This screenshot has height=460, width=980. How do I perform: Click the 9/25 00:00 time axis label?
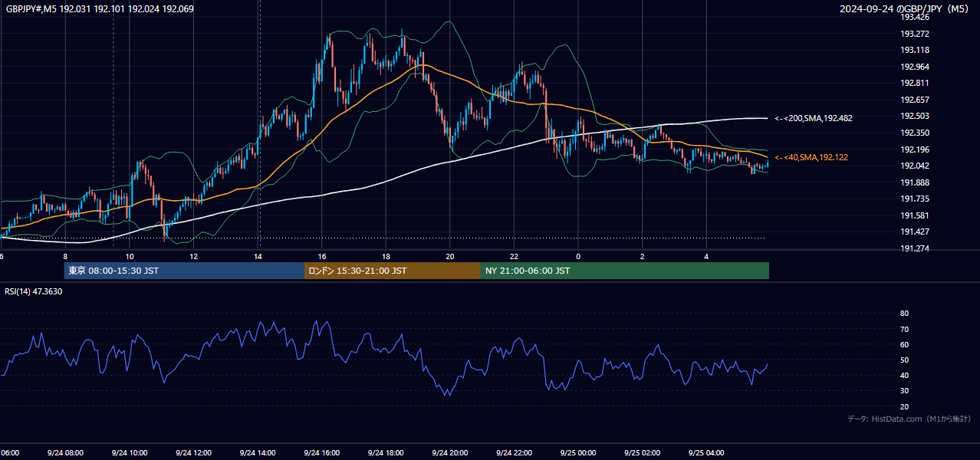tap(578, 453)
